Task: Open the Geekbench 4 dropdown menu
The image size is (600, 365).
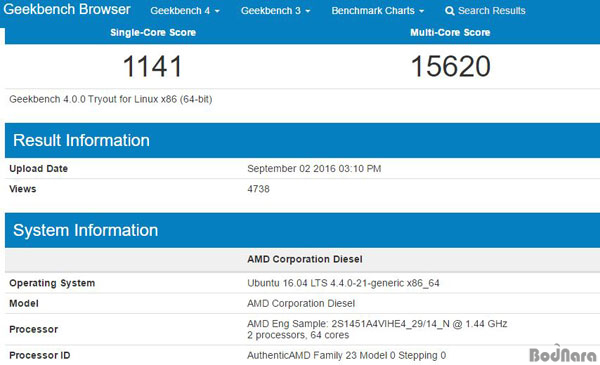Action: [x=185, y=11]
